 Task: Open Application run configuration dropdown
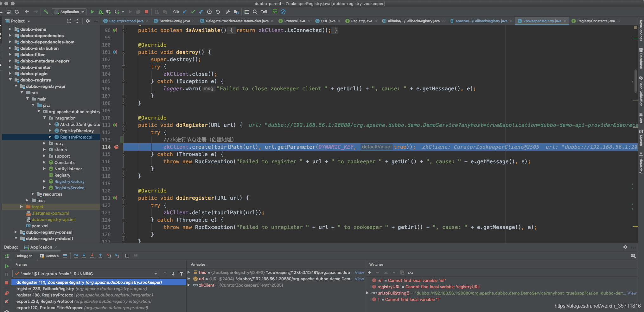tap(70, 12)
